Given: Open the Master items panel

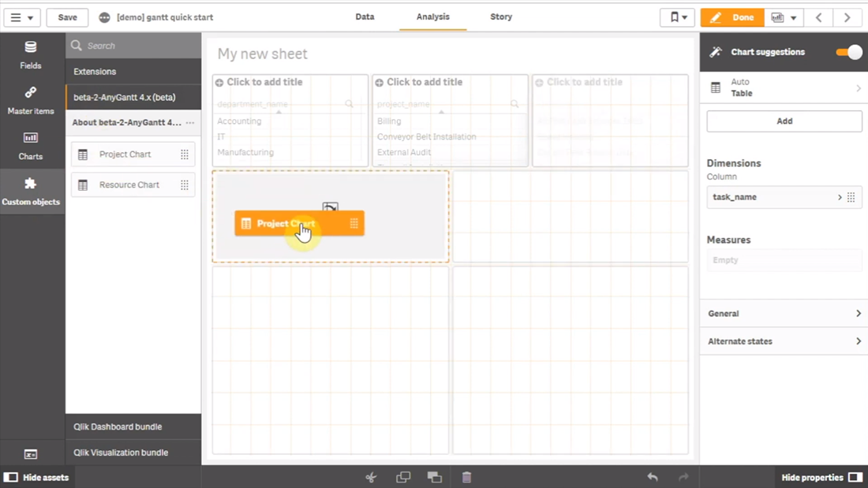Looking at the screenshot, I should [30, 100].
